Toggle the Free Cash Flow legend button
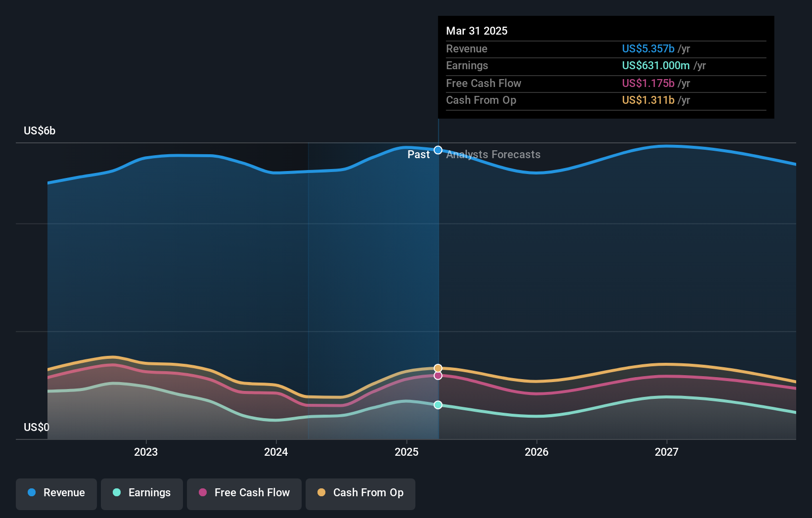 pyautogui.click(x=244, y=494)
